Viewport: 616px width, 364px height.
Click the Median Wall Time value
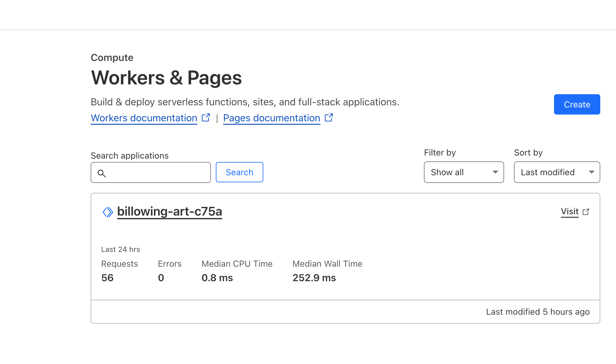click(314, 278)
